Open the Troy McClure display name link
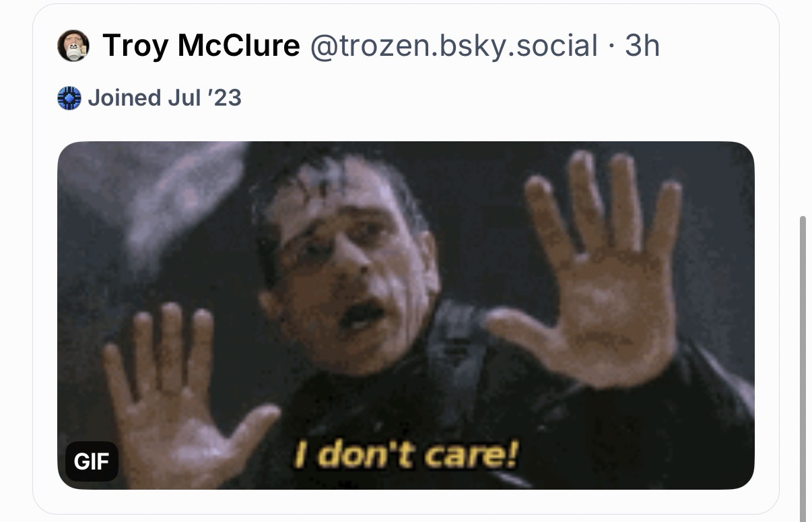 click(x=201, y=46)
